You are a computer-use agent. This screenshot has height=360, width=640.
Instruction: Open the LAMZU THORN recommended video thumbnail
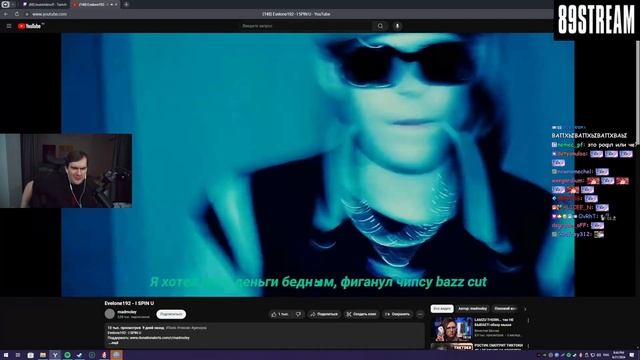coord(452,329)
